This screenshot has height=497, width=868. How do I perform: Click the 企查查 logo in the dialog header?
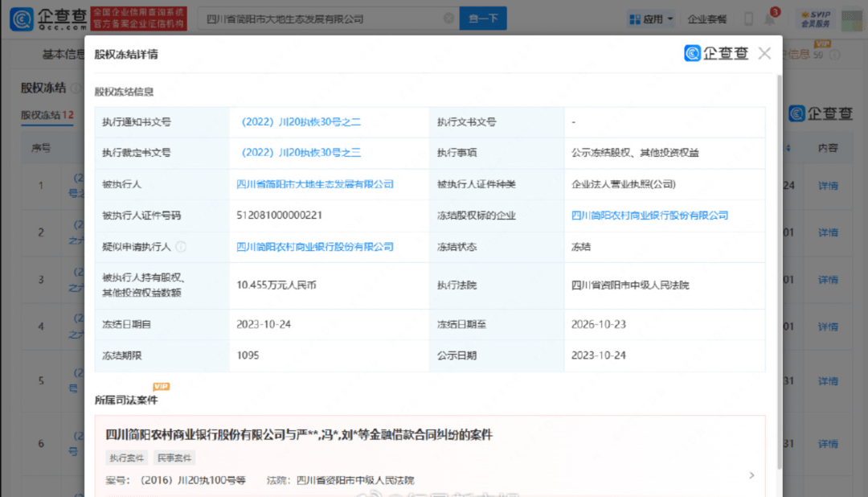tap(716, 54)
